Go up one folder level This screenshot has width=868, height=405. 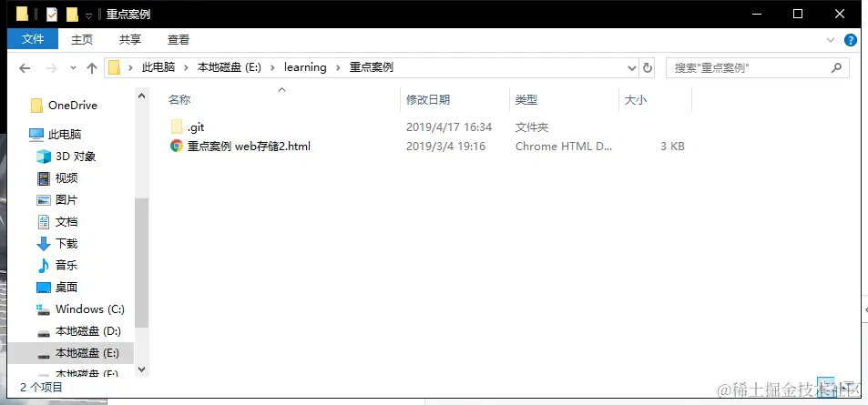(x=92, y=68)
